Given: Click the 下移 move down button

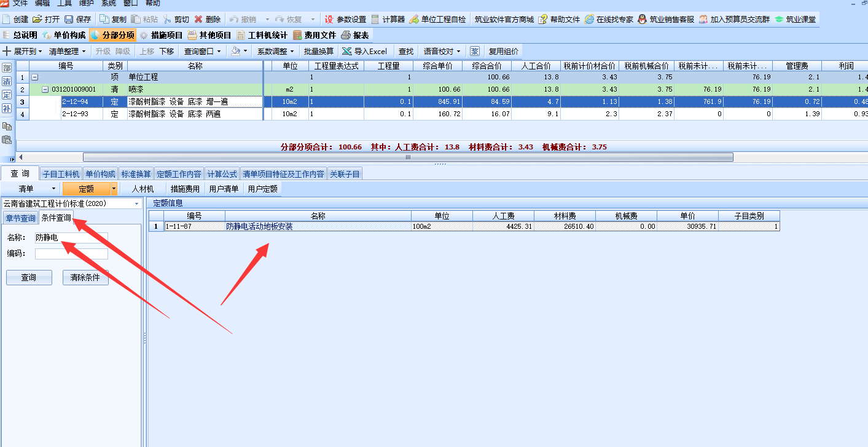Looking at the screenshot, I should click(x=166, y=51).
